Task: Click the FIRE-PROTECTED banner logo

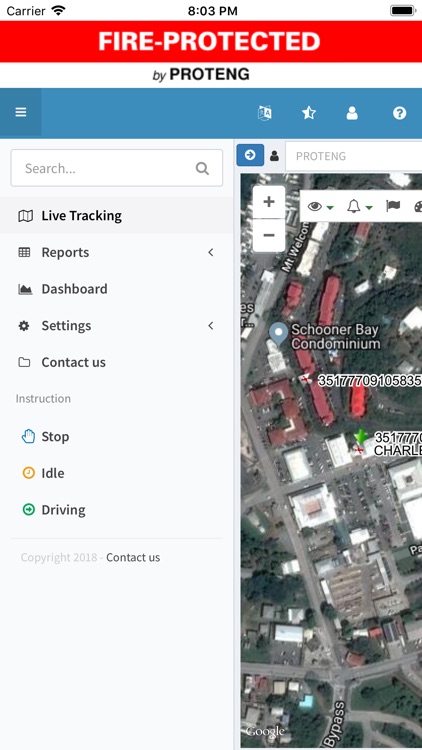Action: [x=209, y=42]
